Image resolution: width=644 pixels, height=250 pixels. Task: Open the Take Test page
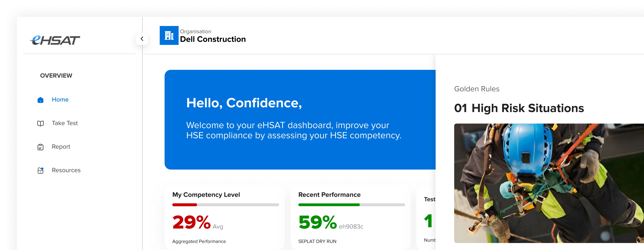click(65, 123)
